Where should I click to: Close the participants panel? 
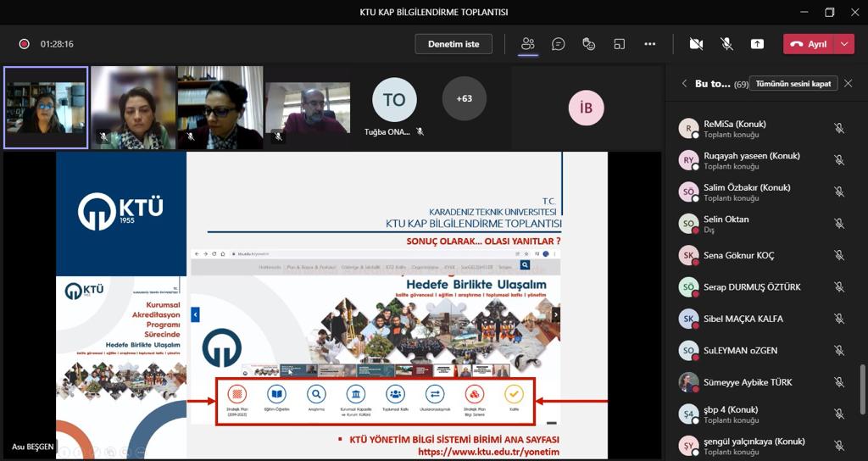pos(848,84)
